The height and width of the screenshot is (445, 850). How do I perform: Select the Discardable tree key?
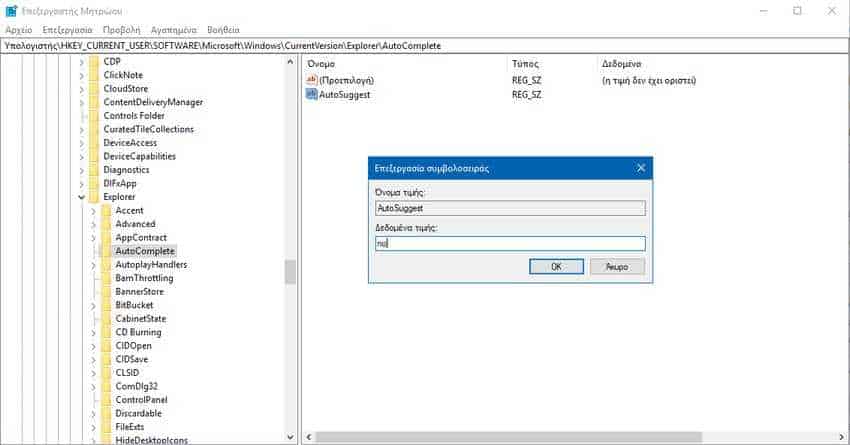pos(139,414)
